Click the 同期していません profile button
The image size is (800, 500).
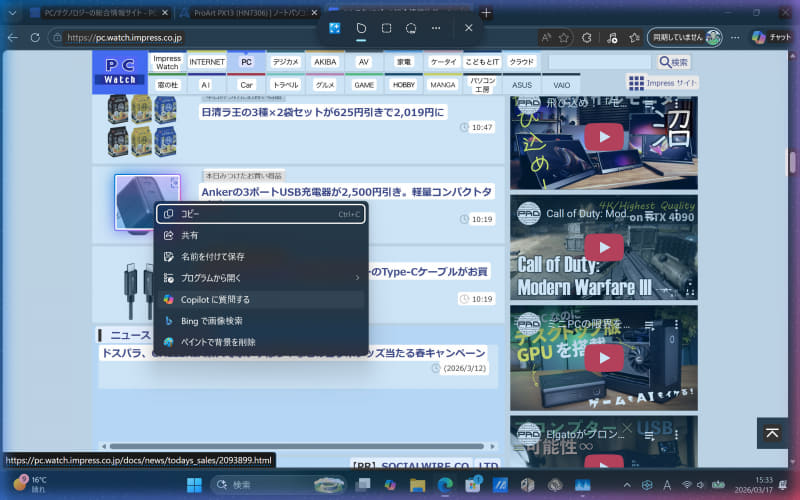tap(685, 37)
